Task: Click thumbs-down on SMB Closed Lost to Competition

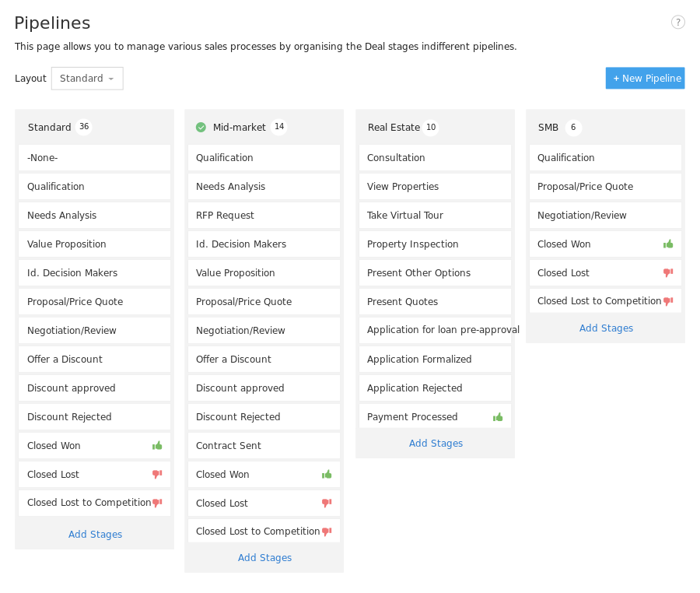Action: (x=668, y=301)
